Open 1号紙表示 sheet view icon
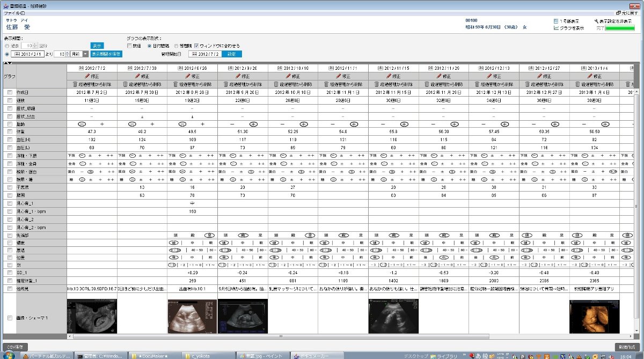Screen dimensions: 644x359 click(x=556, y=21)
